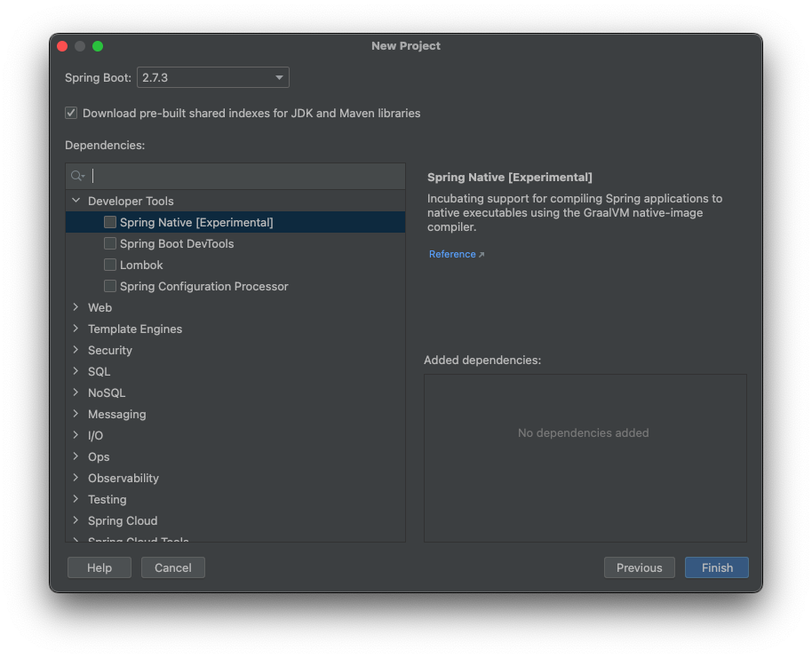
Task: Enable the Spring Boot DevTools checkbox
Action: pyautogui.click(x=110, y=243)
